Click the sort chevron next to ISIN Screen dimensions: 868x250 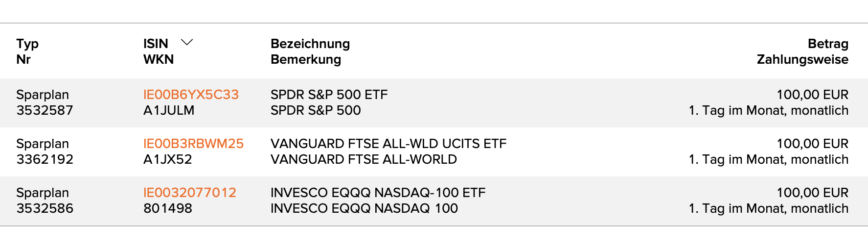(187, 43)
